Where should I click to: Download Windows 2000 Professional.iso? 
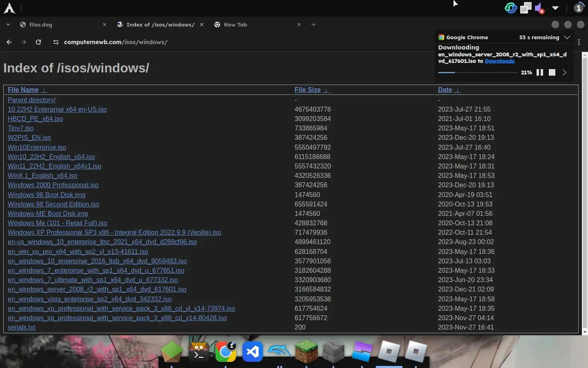(x=53, y=185)
